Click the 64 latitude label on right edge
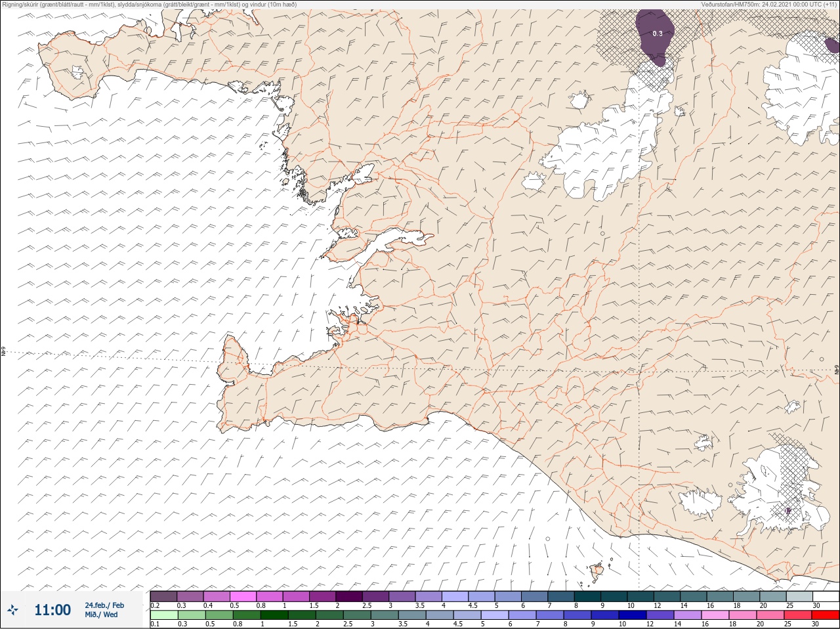The width and height of the screenshot is (840, 629). click(836, 370)
